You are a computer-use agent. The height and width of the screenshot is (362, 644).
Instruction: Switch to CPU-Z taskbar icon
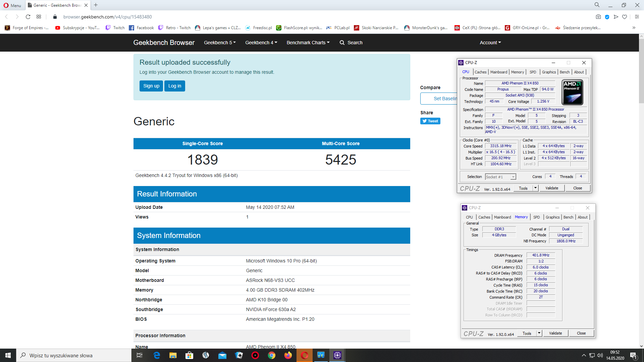[x=337, y=355]
